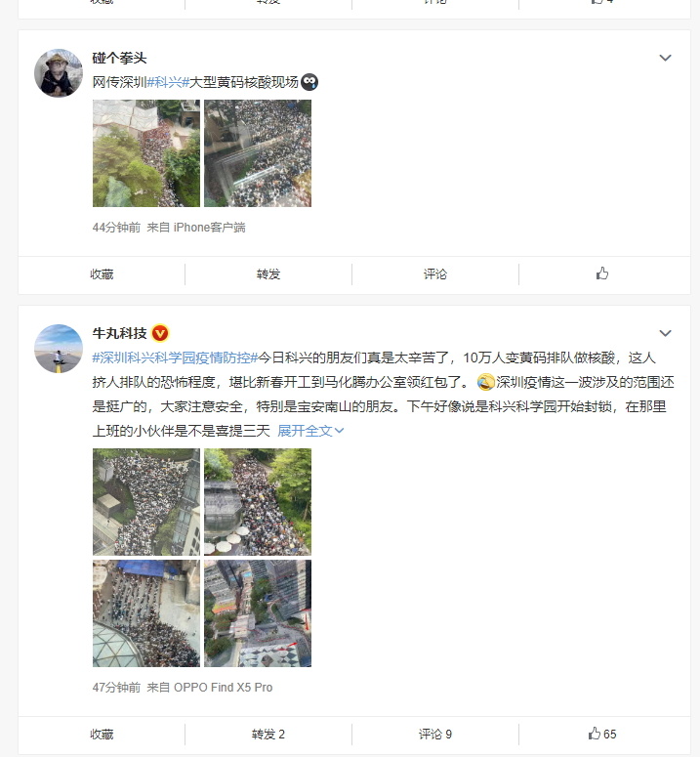
Task: Click the crying-laughing emoji in the 牛丸科技 post
Action: point(485,382)
